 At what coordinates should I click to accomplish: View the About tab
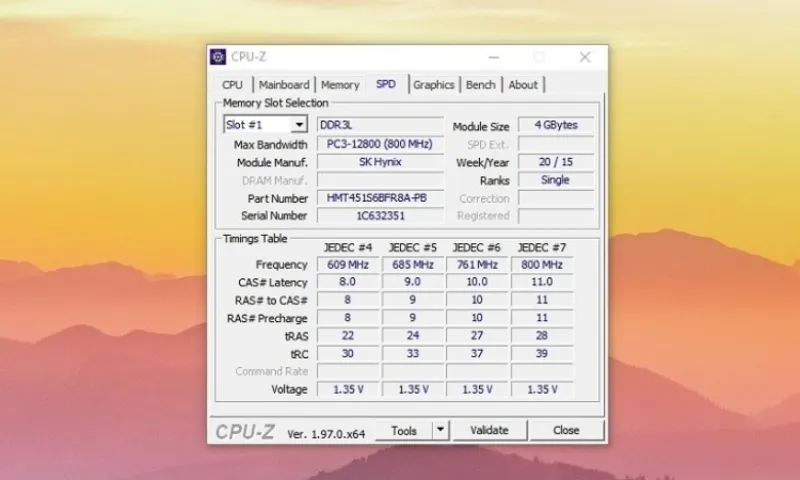pyautogui.click(x=523, y=85)
